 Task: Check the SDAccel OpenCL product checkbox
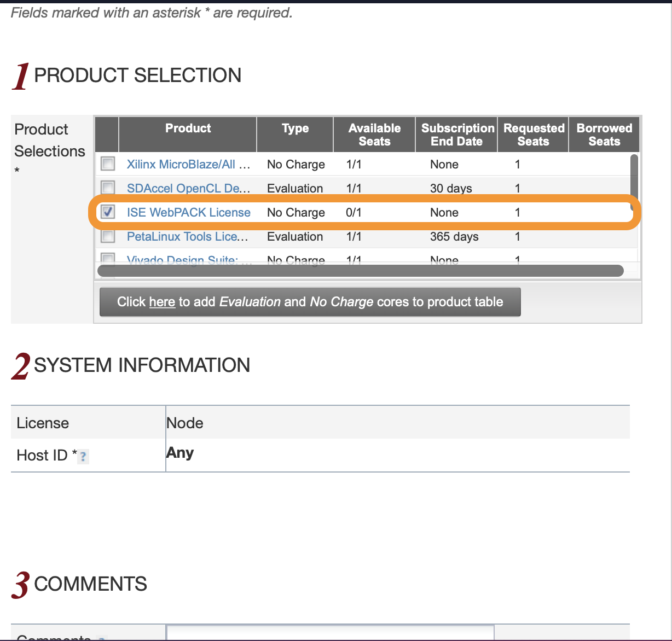click(x=108, y=188)
